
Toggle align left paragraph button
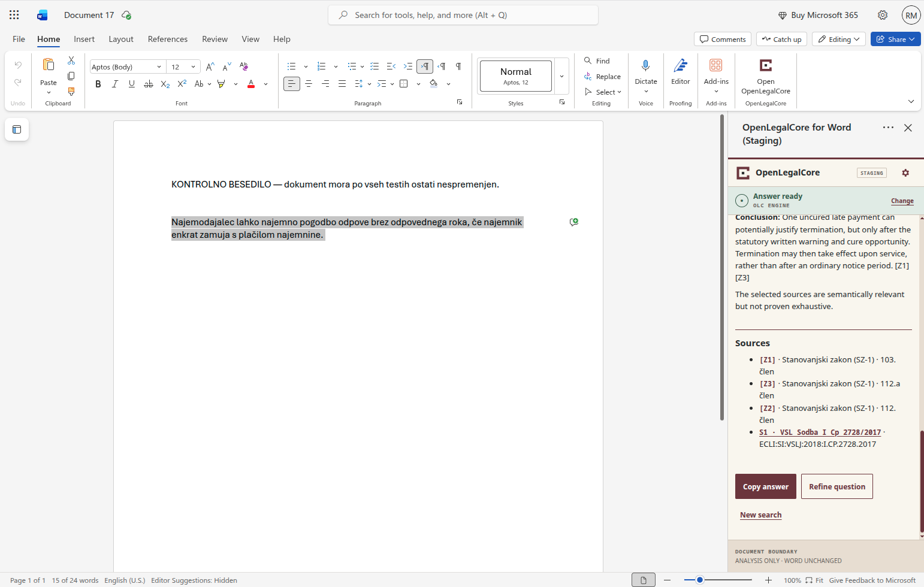[292, 84]
